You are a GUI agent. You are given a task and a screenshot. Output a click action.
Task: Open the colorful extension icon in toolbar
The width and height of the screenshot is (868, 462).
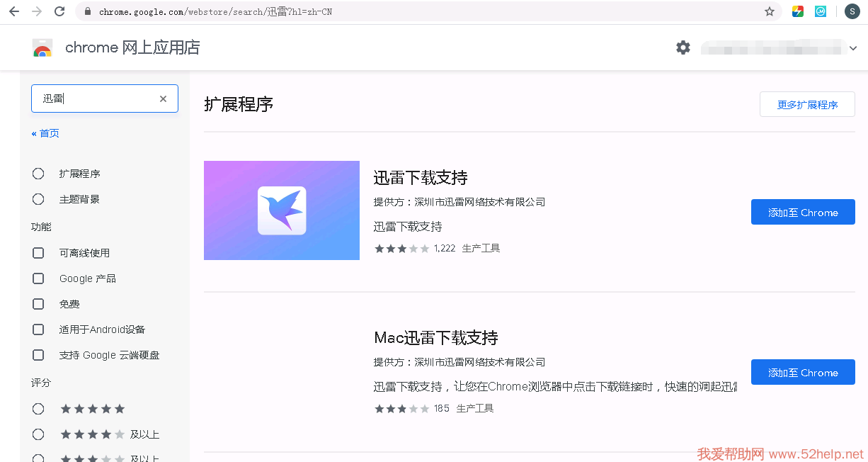(x=798, y=11)
